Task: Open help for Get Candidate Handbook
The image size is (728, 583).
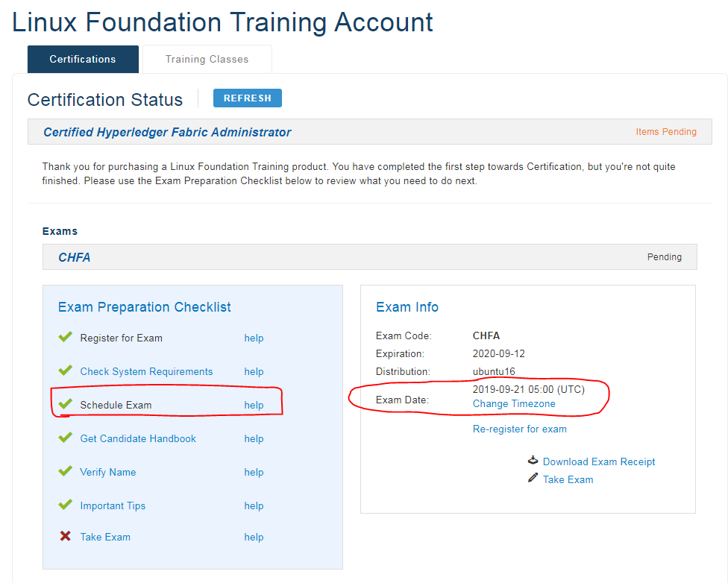Action: [x=254, y=438]
